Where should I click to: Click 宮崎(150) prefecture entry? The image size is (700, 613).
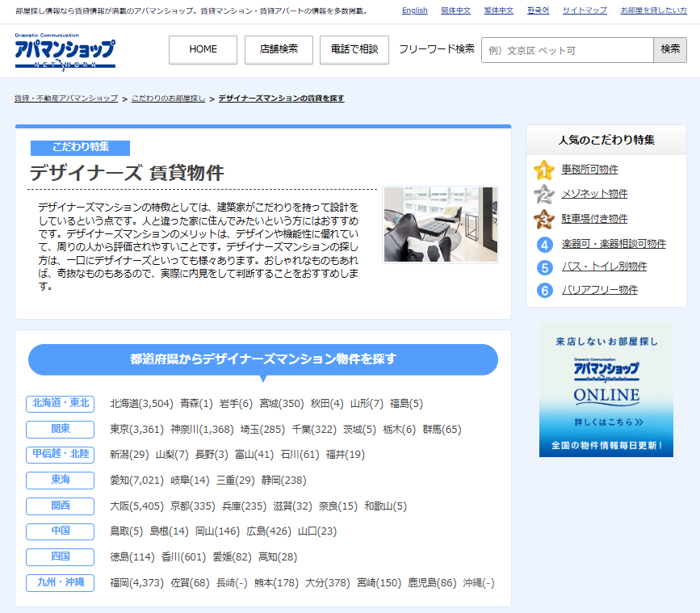coord(379,583)
